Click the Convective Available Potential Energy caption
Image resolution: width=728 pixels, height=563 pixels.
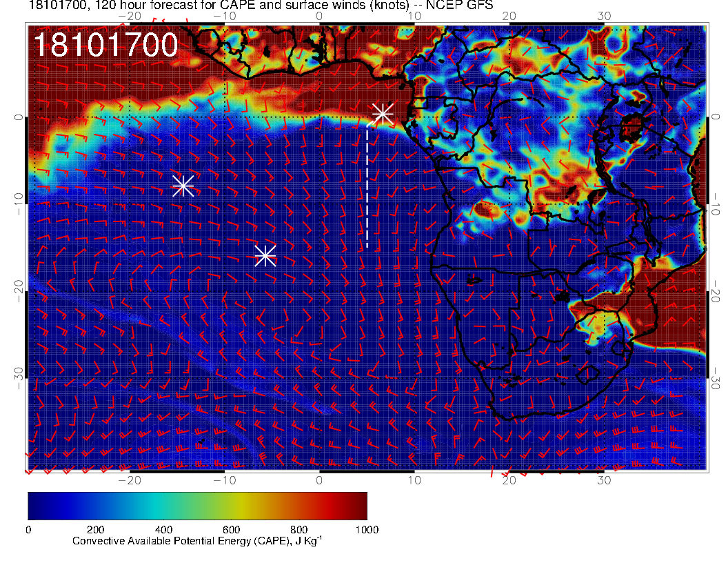[197, 541]
